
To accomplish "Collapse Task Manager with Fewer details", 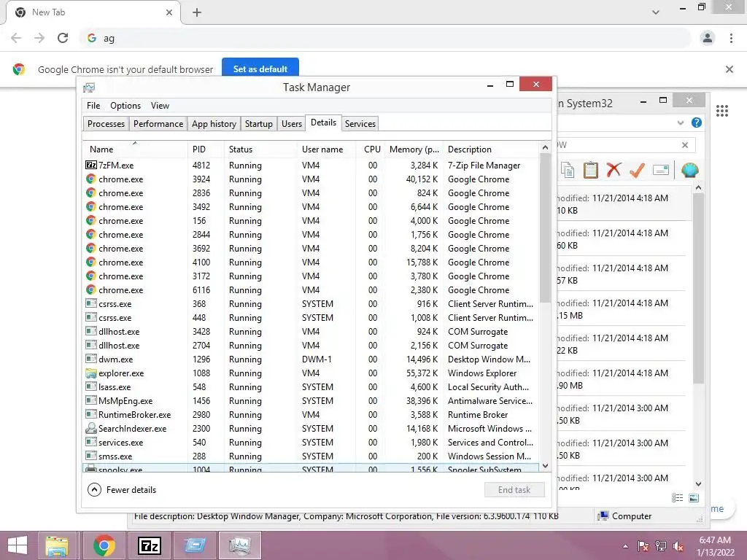I will coord(122,490).
